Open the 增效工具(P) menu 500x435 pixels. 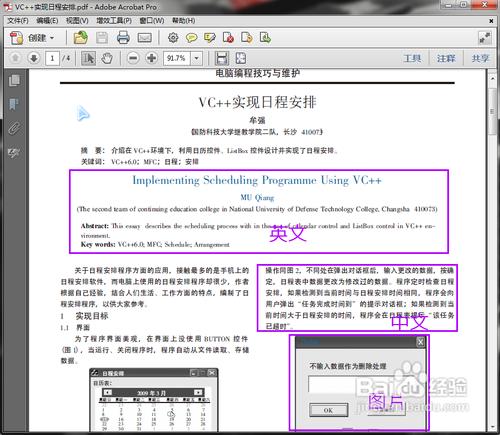[x=114, y=21]
